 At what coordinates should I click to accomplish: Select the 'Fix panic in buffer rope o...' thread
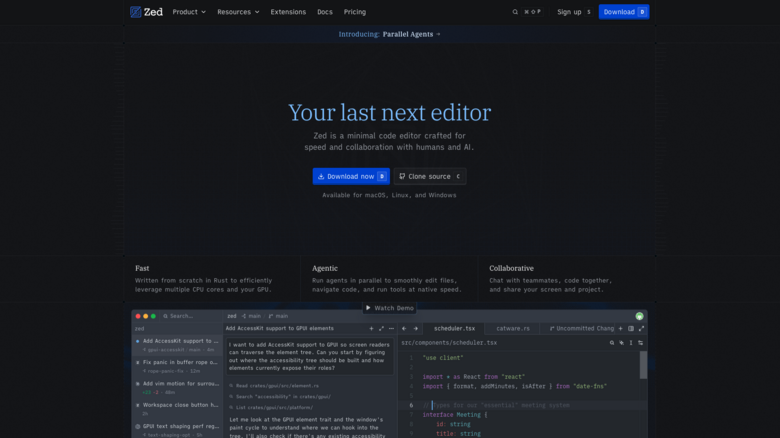(178, 366)
